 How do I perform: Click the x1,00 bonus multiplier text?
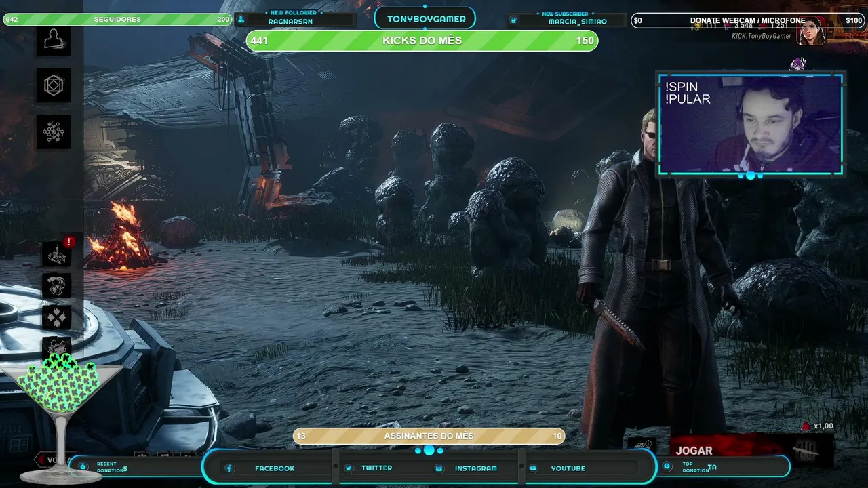[824, 426]
